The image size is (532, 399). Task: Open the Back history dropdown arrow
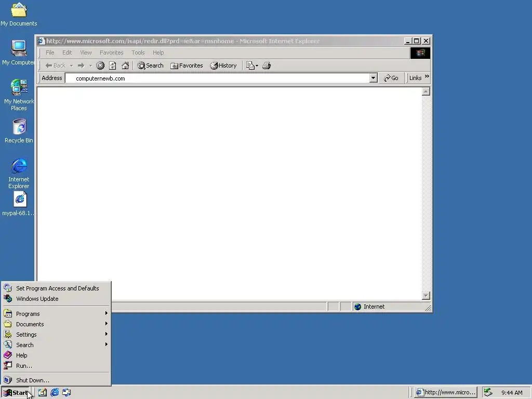[x=71, y=65]
